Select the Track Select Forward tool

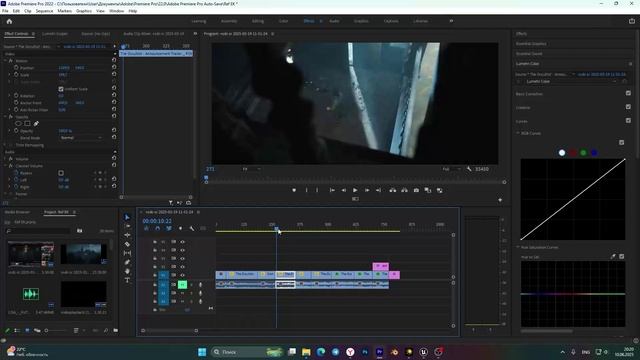click(127, 226)
